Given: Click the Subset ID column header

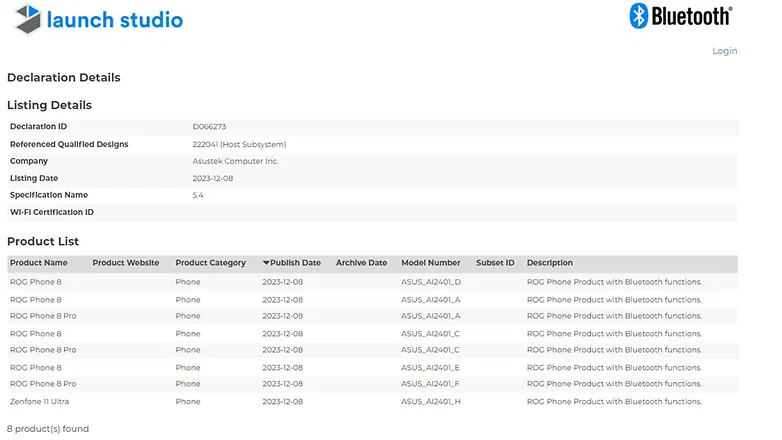Looking at the screenshot, I should click(x=495, y=263).
